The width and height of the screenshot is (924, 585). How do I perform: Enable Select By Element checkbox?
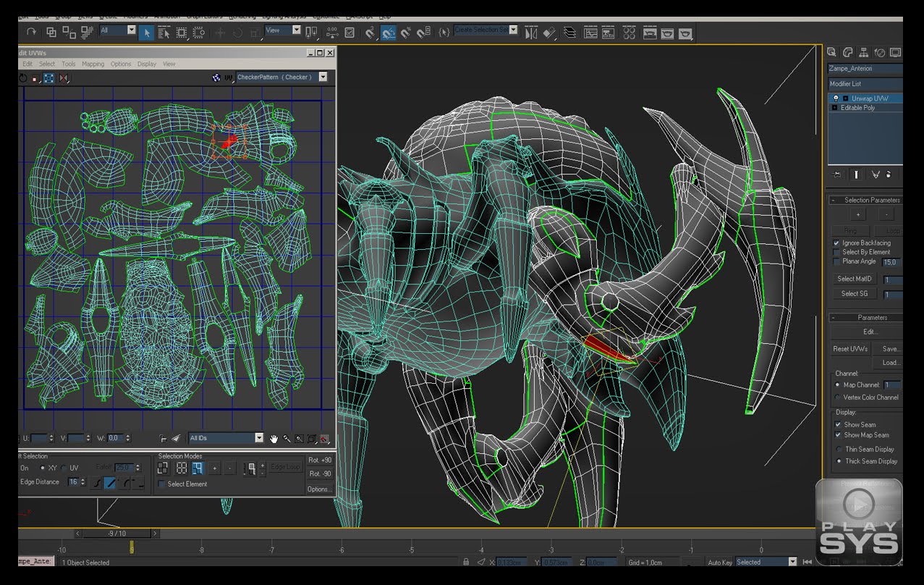pyautogui.click(x=837, y=252)
